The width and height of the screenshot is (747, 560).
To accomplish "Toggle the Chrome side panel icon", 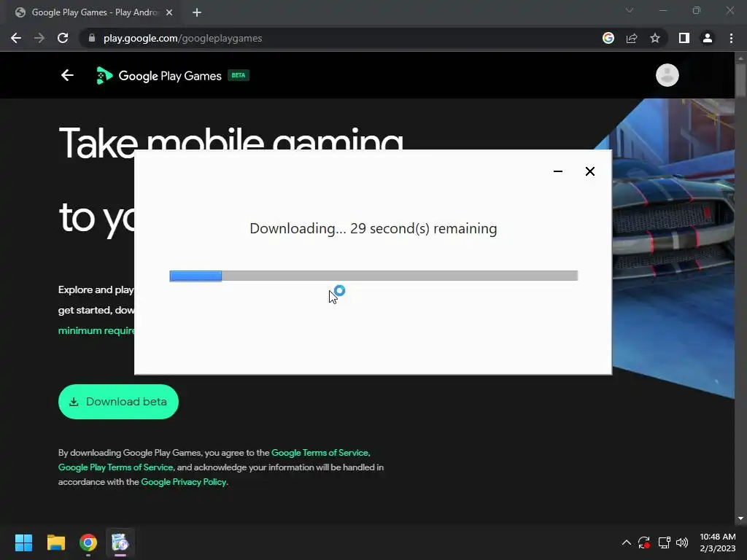I will point(684,38).
